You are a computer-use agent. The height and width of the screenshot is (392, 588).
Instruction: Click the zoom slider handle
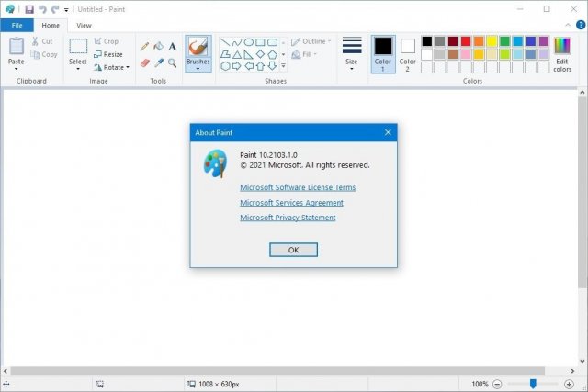[533, 384]
